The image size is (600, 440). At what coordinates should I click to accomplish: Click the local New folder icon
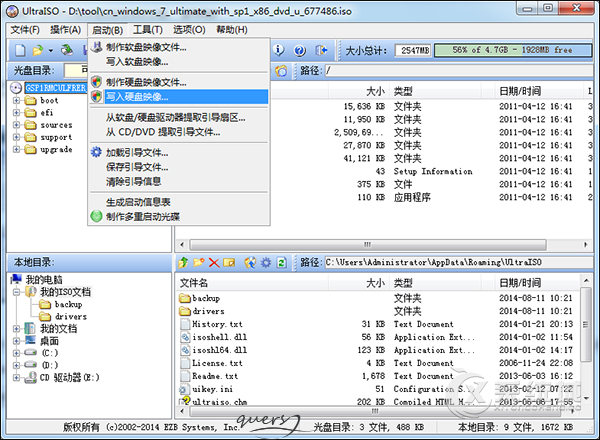click(199, 262)
